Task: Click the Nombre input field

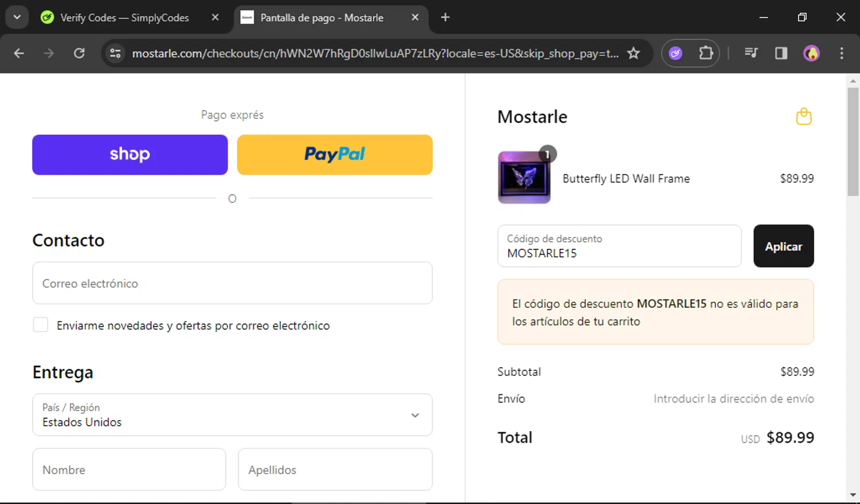Action: click(130, 470)
